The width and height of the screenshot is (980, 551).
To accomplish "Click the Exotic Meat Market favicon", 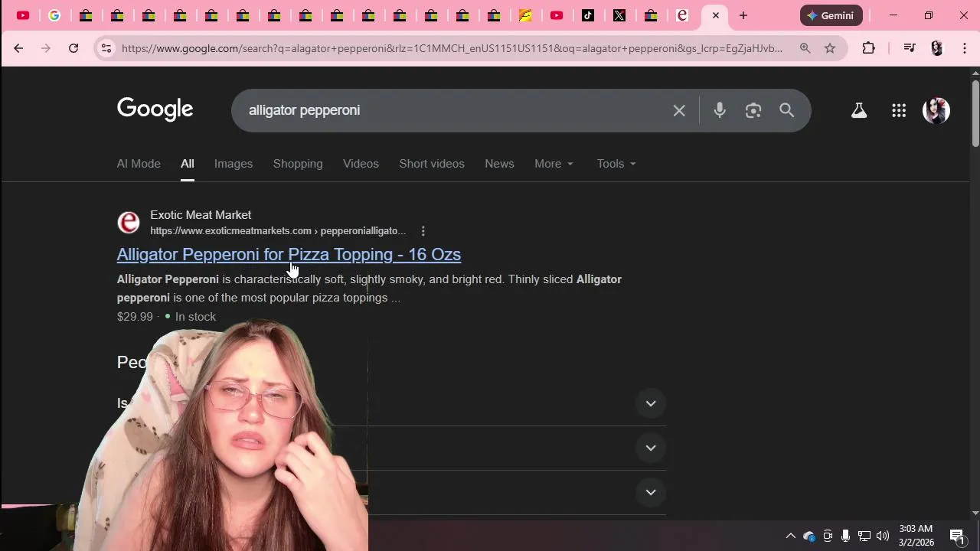I will pos(129,223).
